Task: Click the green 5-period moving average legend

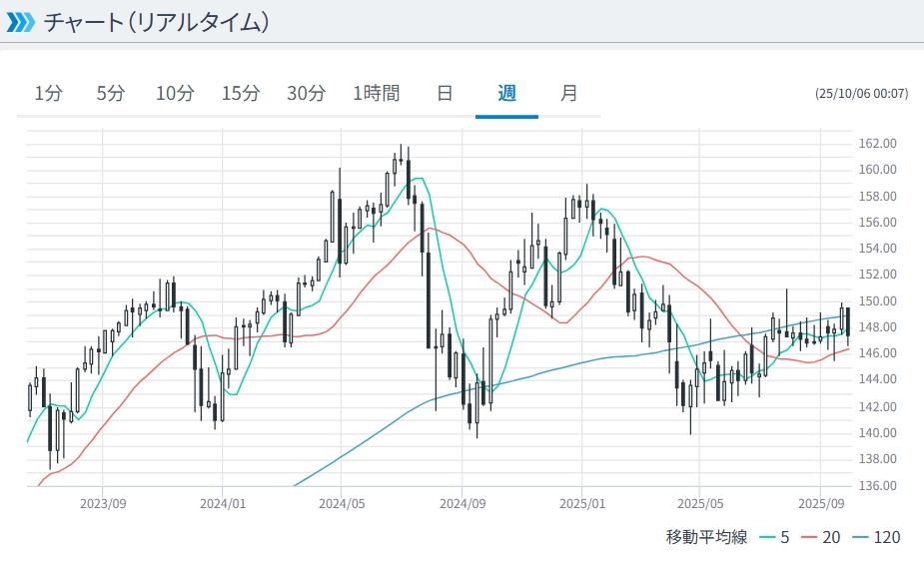Action: pos(774,538)
